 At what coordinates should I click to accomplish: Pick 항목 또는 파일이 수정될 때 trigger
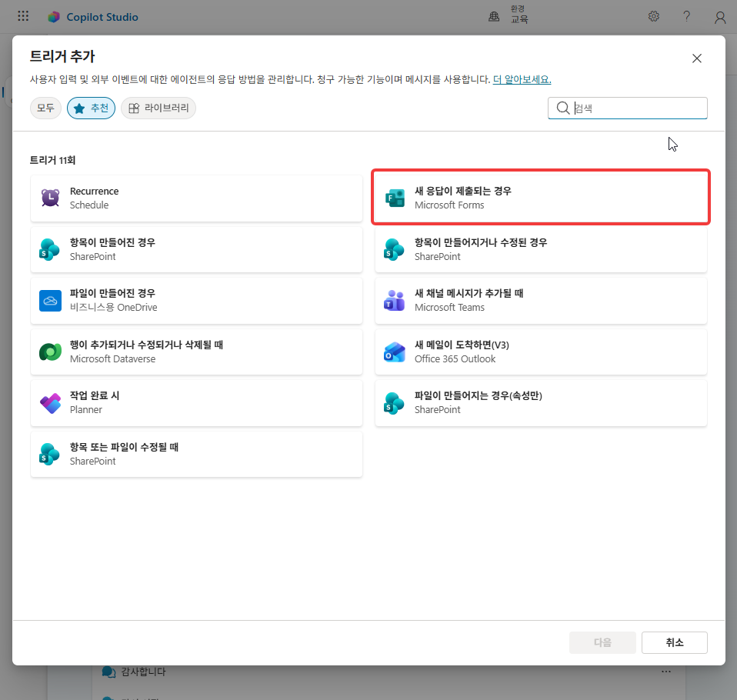[196, 454]
